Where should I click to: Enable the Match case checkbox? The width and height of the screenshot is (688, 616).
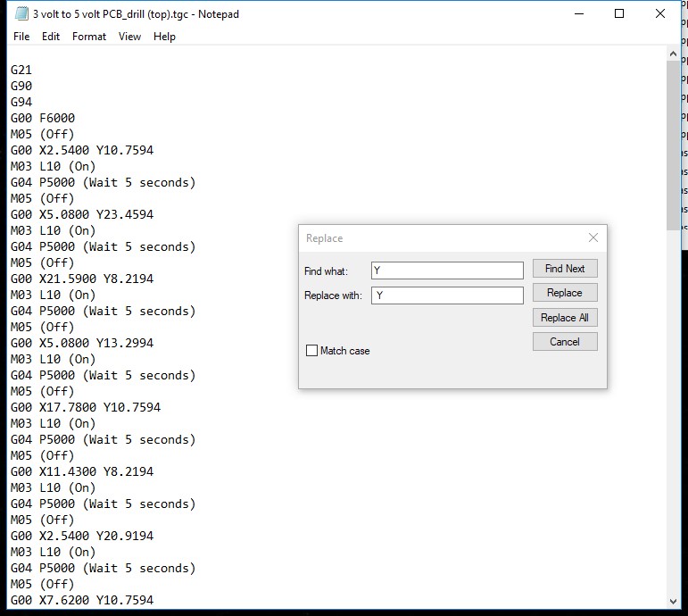click(x=311, y=350)
